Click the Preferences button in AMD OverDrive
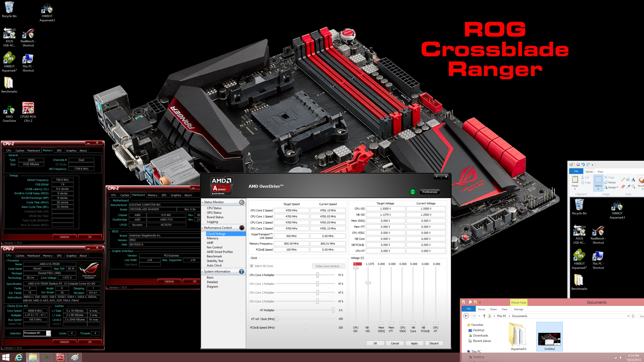The image size is (644, 362). pos(430,192)
